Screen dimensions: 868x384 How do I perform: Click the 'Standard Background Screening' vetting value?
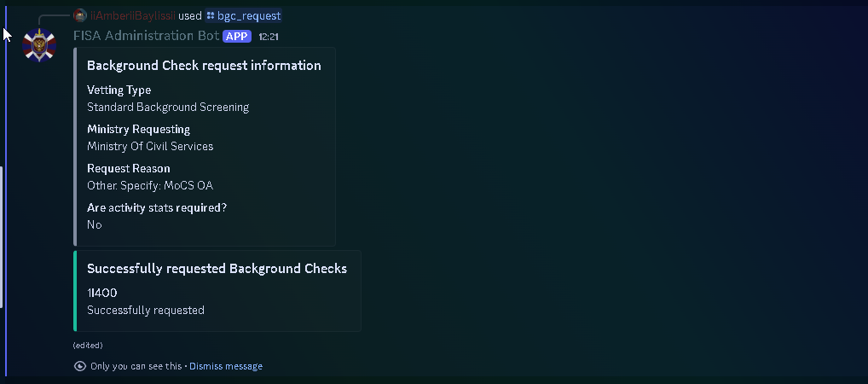pyautogui.click(x=168, y=107)
